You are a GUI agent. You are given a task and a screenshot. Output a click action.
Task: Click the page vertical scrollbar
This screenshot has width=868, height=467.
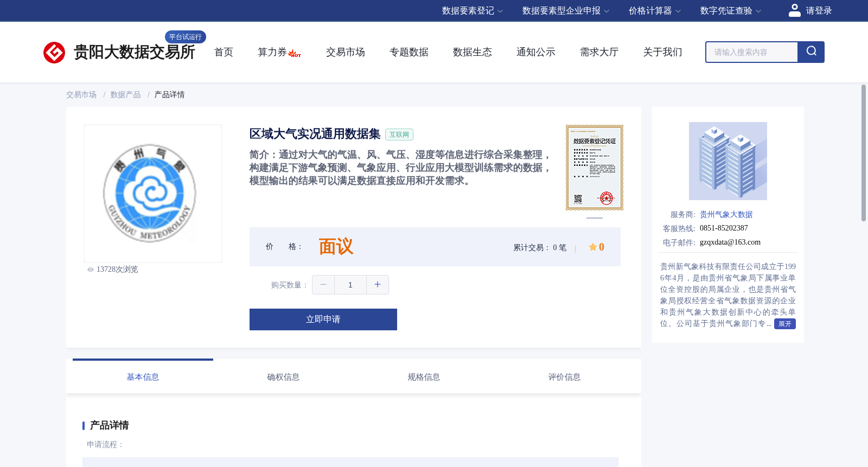pos(864,153)
